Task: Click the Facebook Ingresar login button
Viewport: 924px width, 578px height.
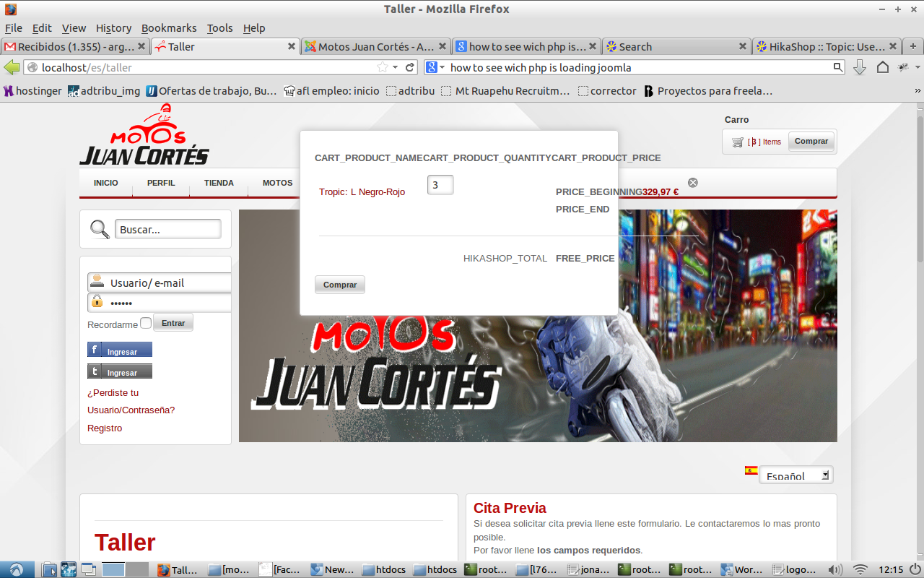Action: coord(120,350)
